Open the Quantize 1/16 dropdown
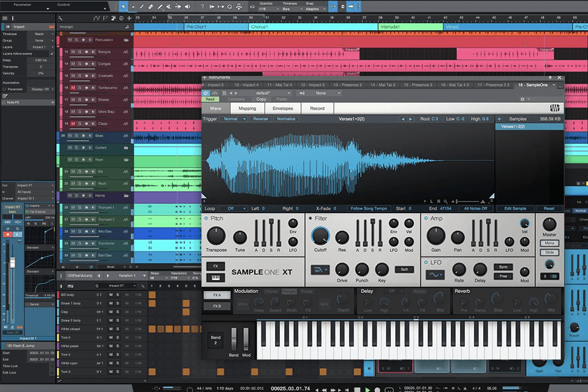Viewport: 588px width, 392px height. click(269, 9)
